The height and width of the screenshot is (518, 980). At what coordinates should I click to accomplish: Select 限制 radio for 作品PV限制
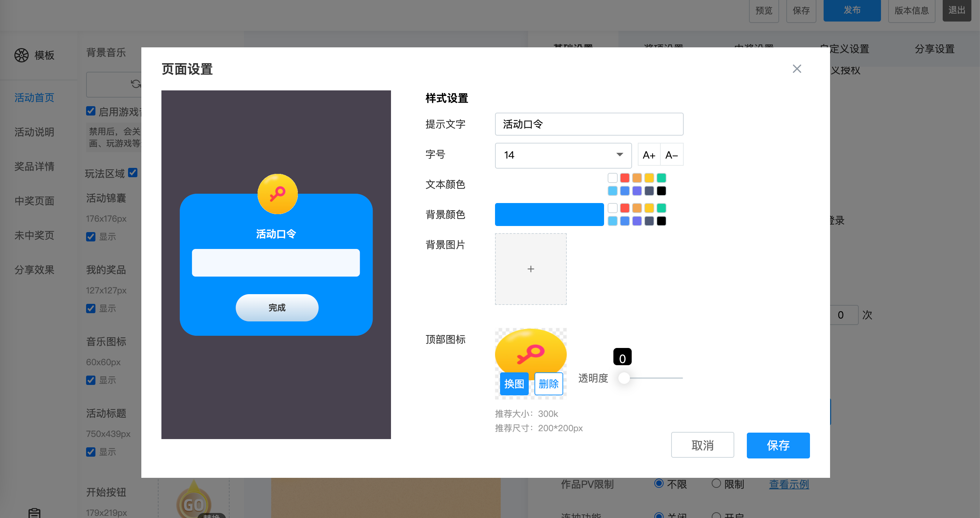coord(716,484)
